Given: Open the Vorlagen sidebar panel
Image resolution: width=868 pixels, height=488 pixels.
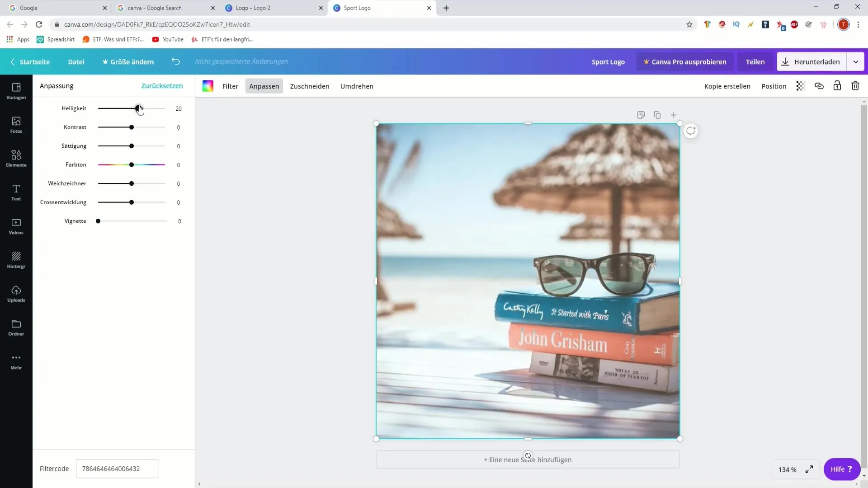Looking at the screenshot, I should (16, 91).
